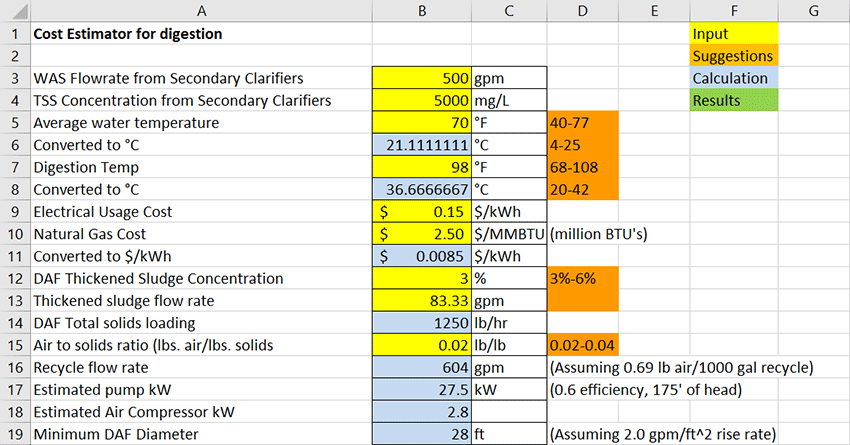Select the Digestion Temp value of 98

click(x=421, y=166)
